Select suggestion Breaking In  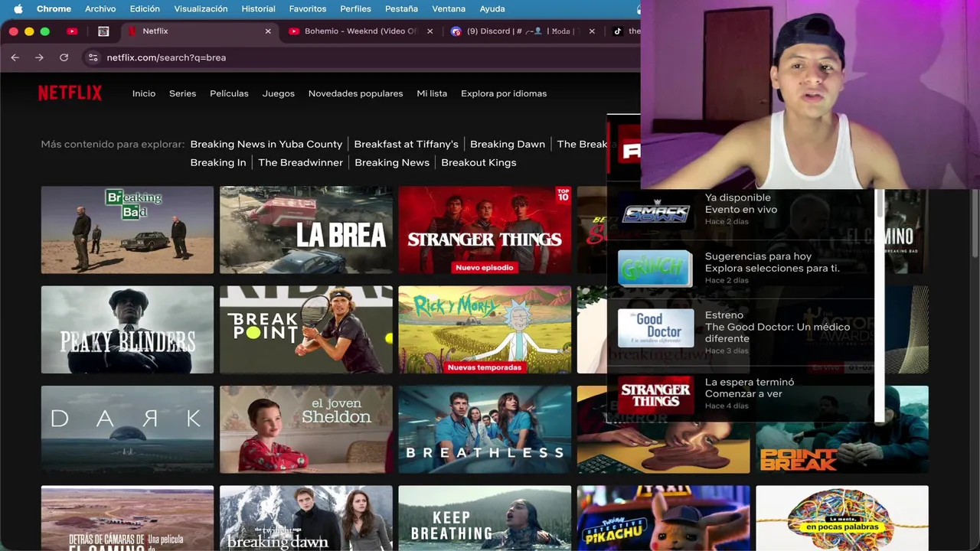point(218,162)
